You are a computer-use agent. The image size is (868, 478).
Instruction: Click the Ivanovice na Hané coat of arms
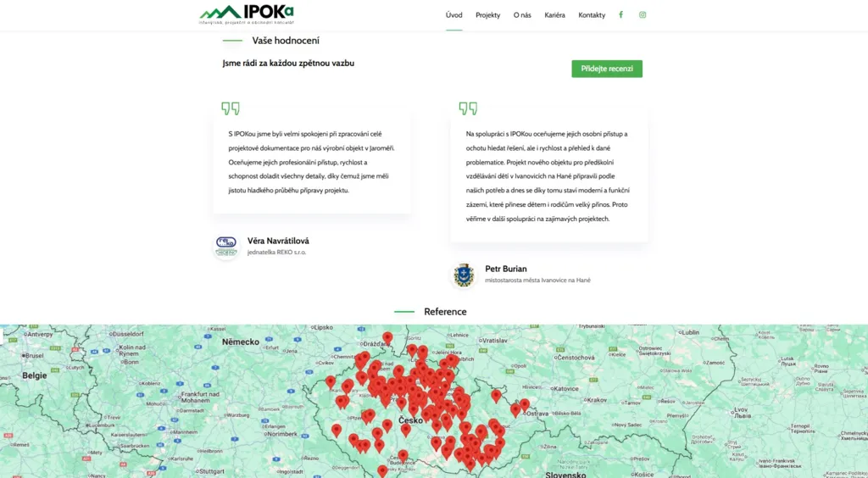tap(464, 275)
